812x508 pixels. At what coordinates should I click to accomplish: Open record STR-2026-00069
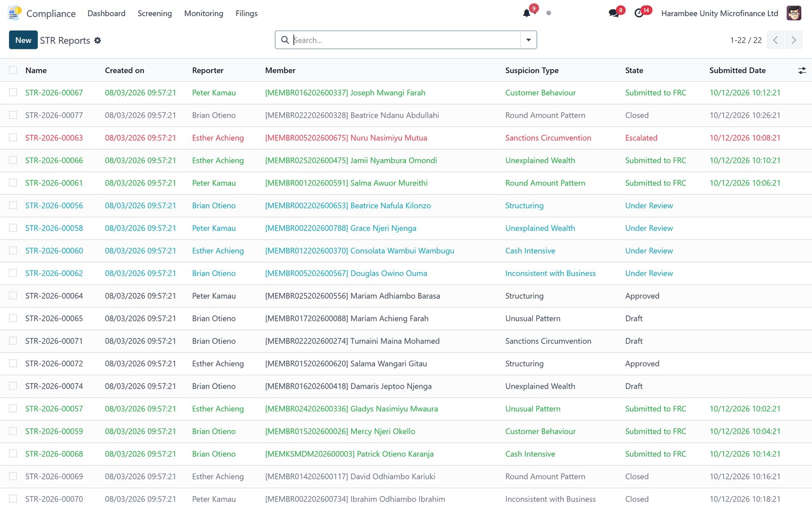click(x=54, y=477)
